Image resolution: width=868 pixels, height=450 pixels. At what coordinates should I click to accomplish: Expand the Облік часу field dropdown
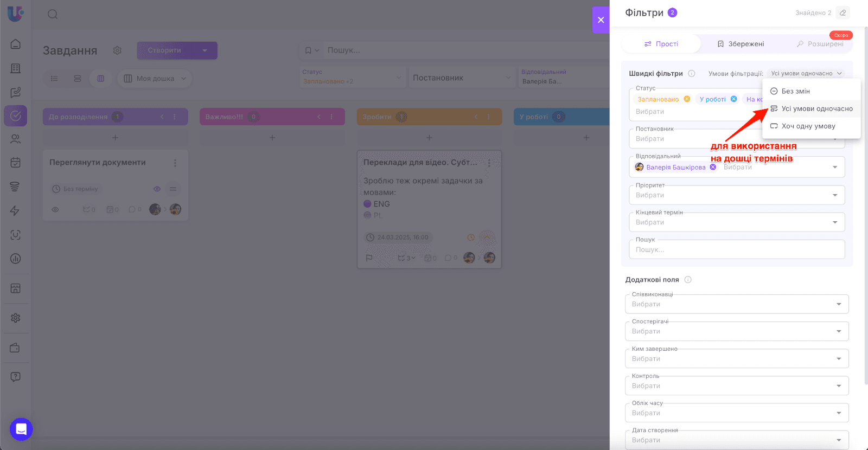(839, 413)
